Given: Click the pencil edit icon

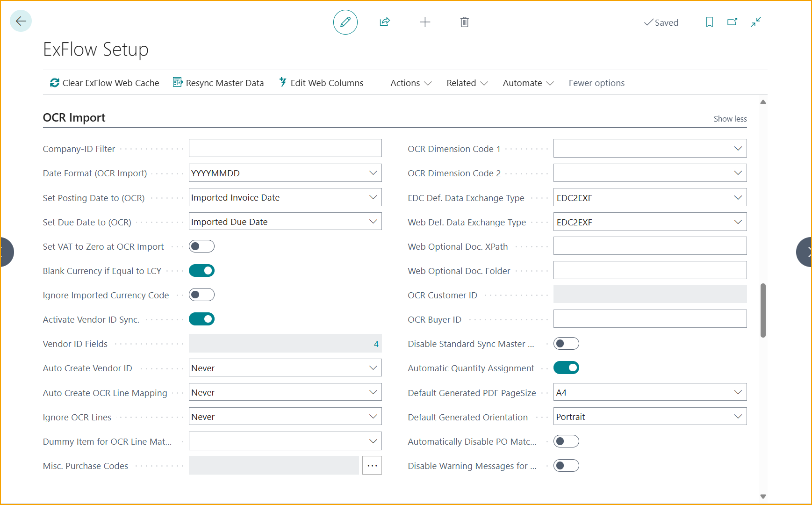Looking at the screenshot, I should point(345,22).
